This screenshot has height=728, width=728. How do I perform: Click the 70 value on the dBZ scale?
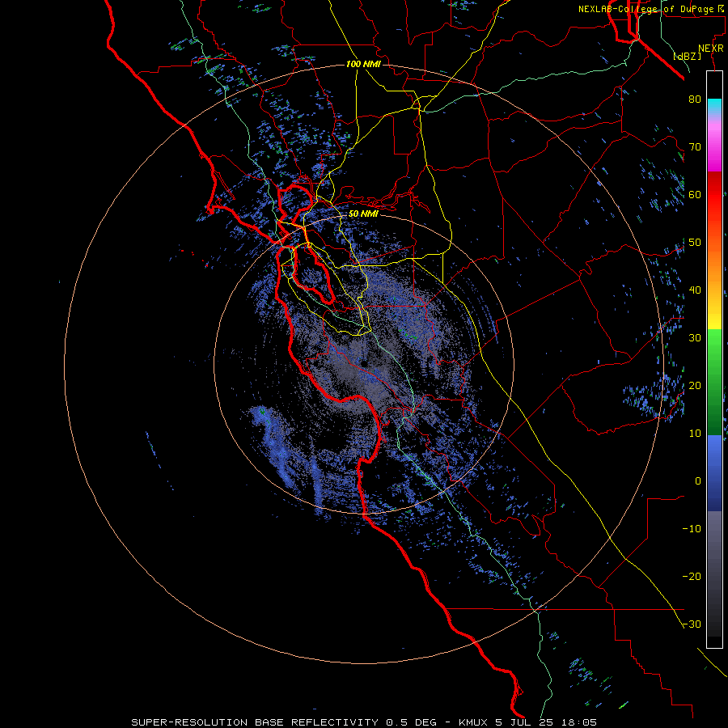(x=695, y=147)
